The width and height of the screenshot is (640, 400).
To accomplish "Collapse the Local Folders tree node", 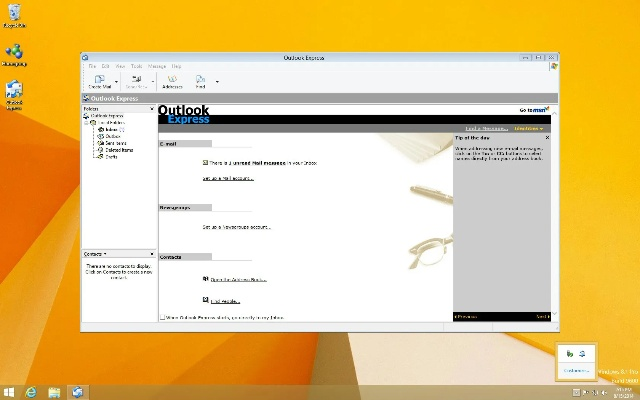I will click(x=87, y=122).
